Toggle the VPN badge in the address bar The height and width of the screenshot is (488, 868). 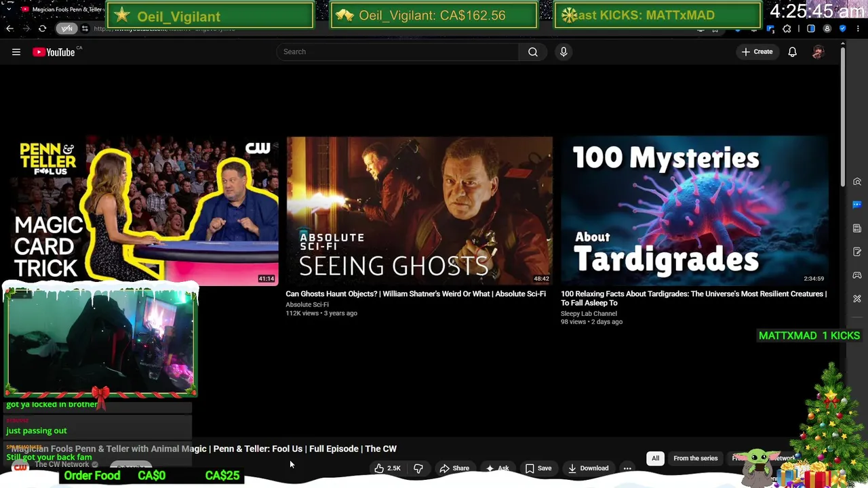click(x=66, y=28)
